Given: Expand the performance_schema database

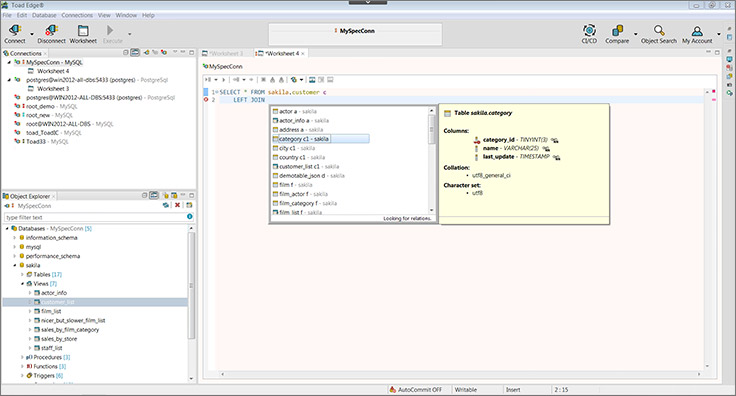Looking at the screenshot, I should point(15,256).
